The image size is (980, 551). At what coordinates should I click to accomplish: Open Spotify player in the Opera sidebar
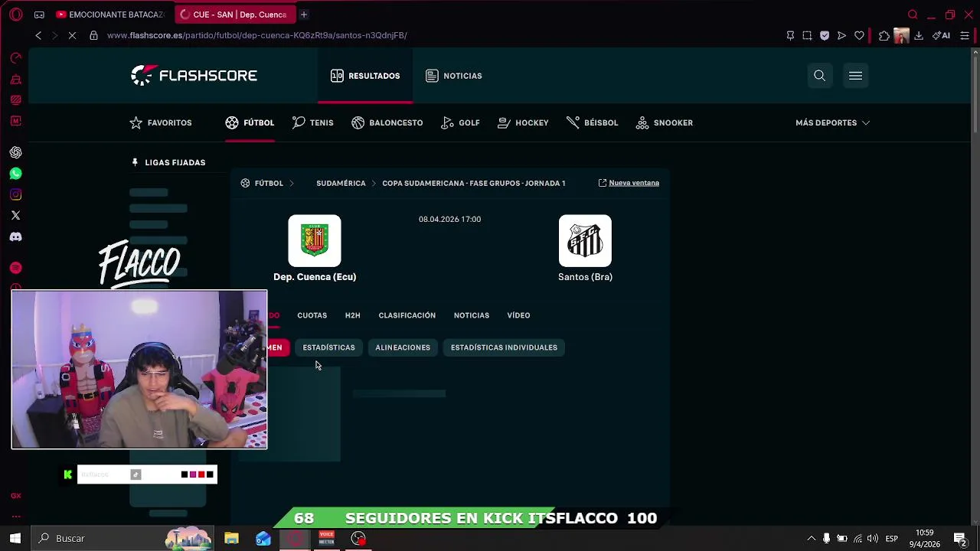pos(15,268)
